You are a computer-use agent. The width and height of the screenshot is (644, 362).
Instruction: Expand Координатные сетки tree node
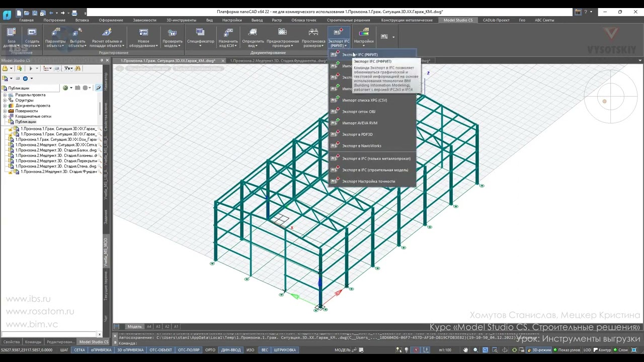[5, 117]
